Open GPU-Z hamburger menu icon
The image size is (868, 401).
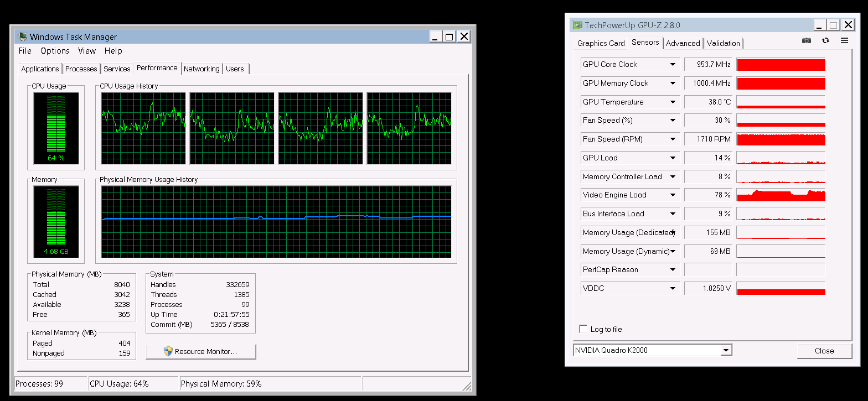(x=844, y=40)
